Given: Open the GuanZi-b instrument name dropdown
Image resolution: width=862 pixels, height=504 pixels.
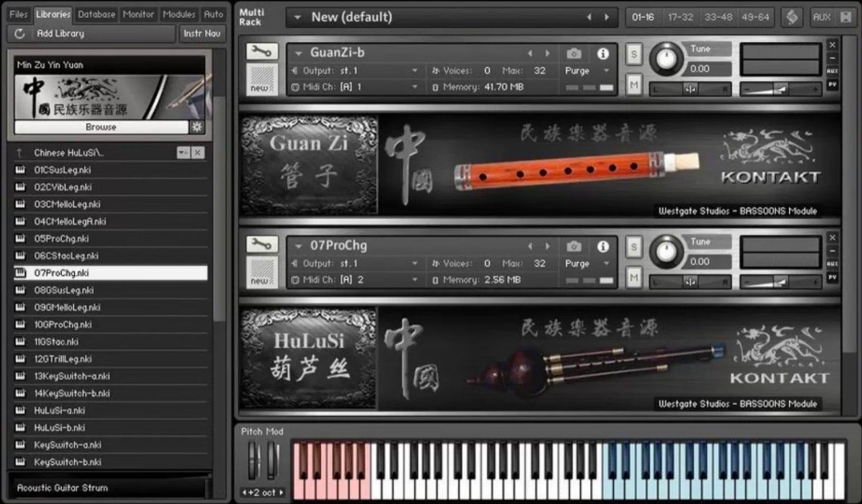Looking at the screenshot, I should point(299,53).
